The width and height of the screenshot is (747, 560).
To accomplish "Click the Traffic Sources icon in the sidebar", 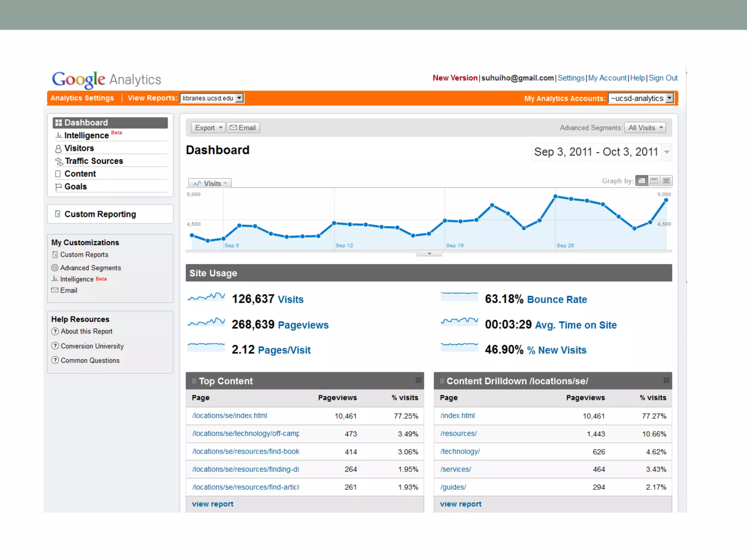I will coord(59,161).
